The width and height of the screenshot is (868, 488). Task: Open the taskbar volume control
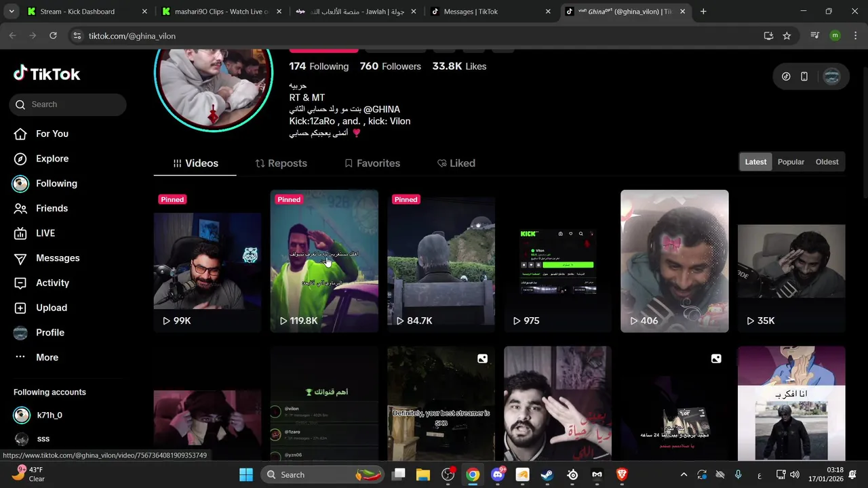pyautogui.click(x=795, y=474)
